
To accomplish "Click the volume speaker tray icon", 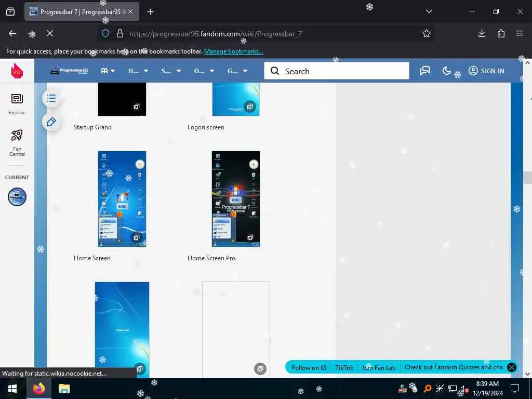I will click(x=464, y=389).
